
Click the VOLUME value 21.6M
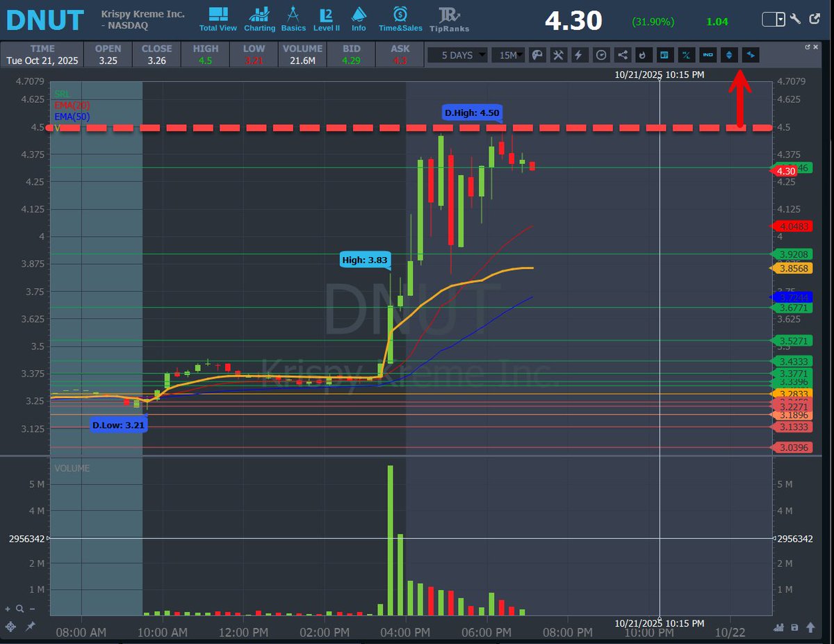(302, 61)
